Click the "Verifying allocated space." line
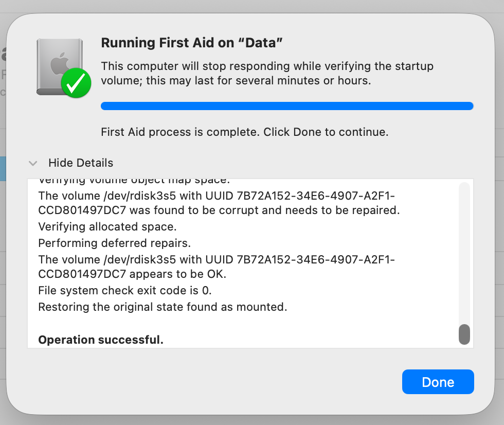 click(x=107, y=227)
